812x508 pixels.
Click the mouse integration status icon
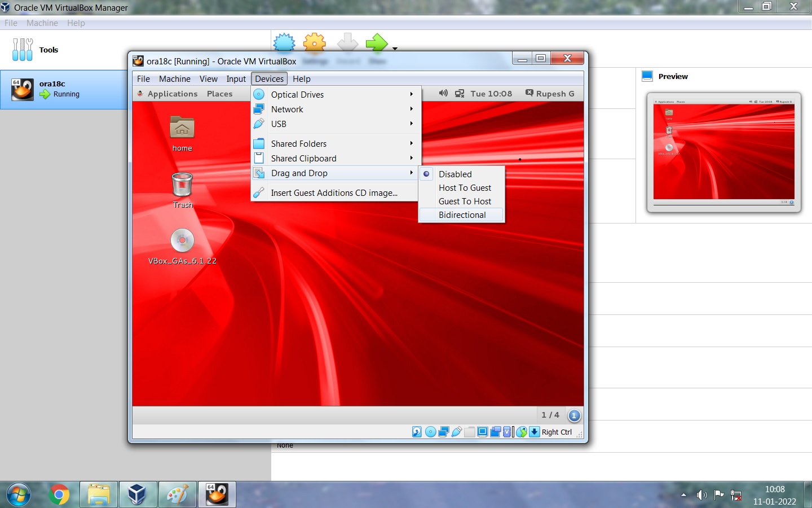pos(522,432)
